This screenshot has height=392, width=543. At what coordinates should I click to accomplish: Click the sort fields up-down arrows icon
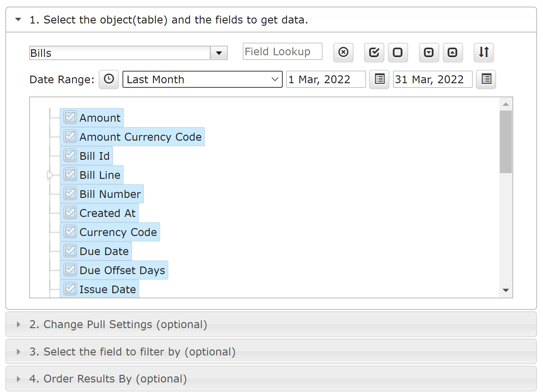coord(484,52)
